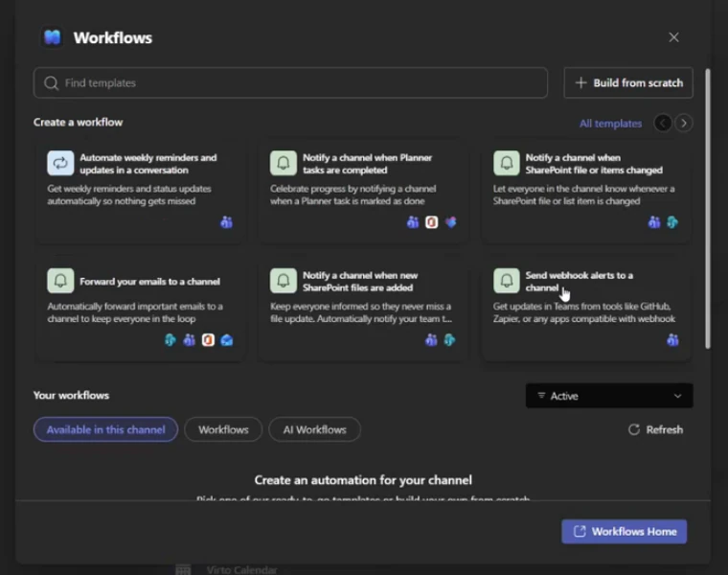728x575 pixels.
Task: Click SharePoint icon on new SharePoint files added card
Action: tap(450, 340)
